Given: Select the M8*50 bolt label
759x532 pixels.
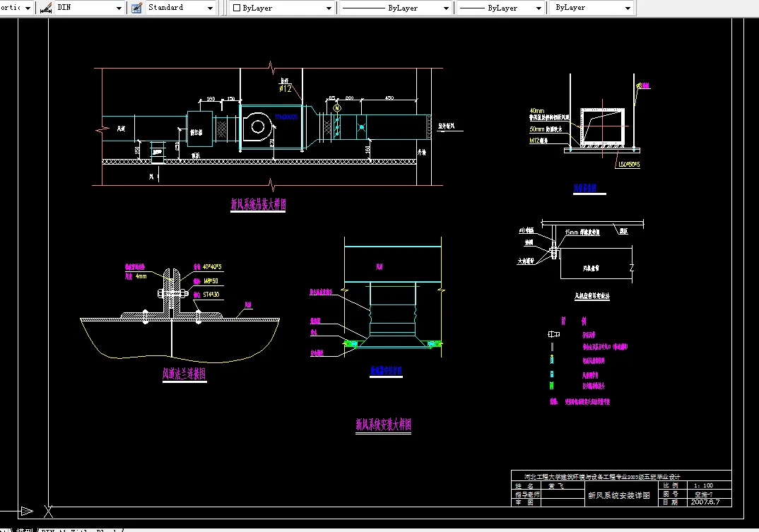Looking at the screenshot, I should [x=211, y=280].
